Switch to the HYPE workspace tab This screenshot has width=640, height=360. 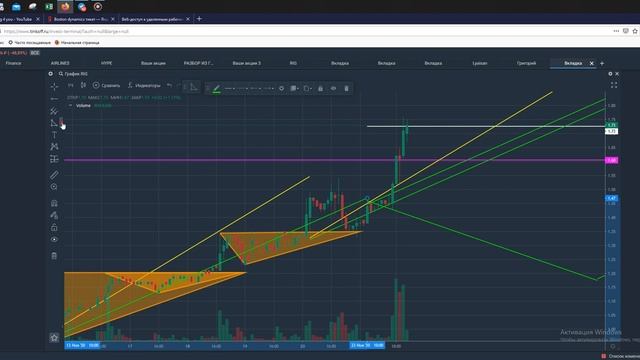coord(107,63)
